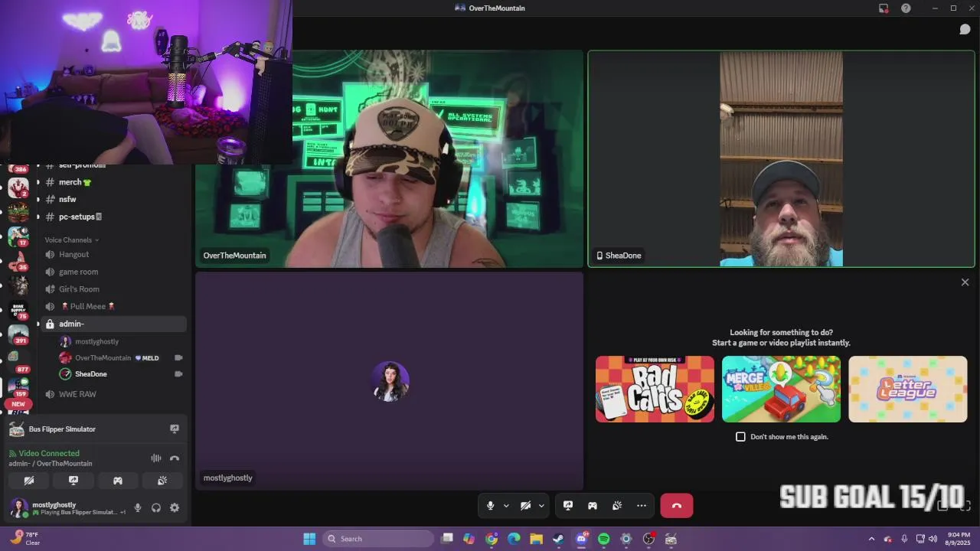The height and width of the screenshot is (551, 980).
Task: Toggle camera in the Video Connected panel
Action: point(29,481)
